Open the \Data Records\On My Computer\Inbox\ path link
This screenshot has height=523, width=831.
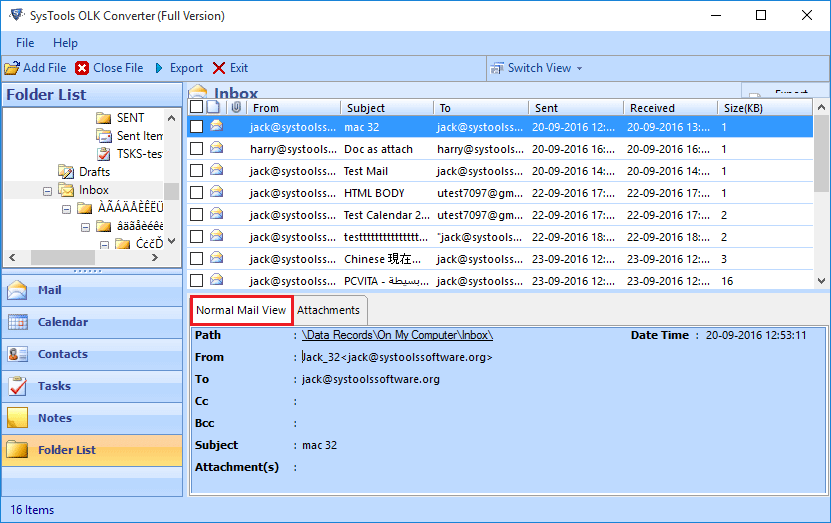[x=397, y=335]
